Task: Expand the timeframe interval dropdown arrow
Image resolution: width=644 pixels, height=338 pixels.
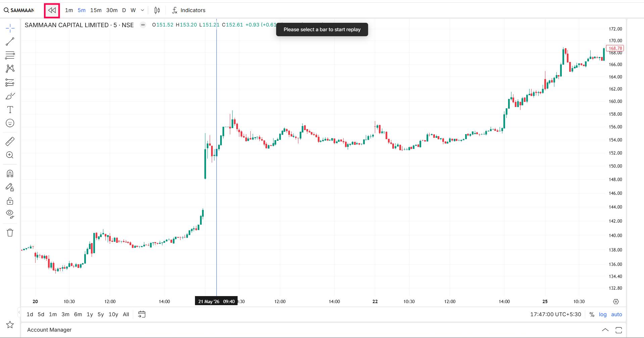Action: (x=142, y=10)
